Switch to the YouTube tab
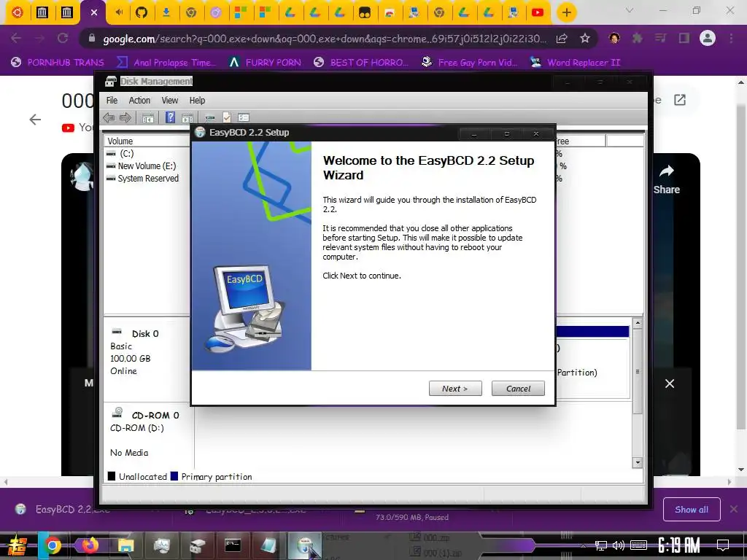Screen dimensions: 747x560 pyautogui.click(x=538, y=12)
